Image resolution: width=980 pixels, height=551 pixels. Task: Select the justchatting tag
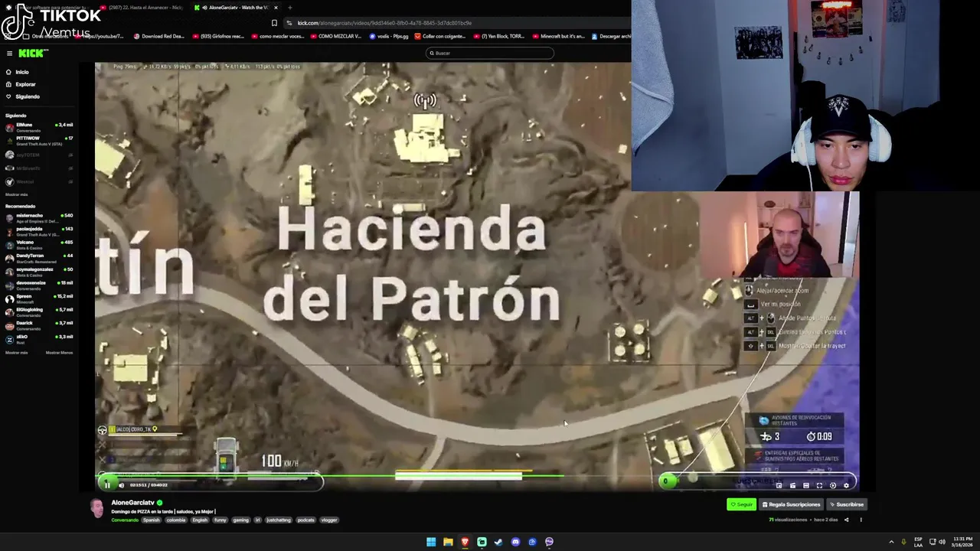[x=279, y=520]
